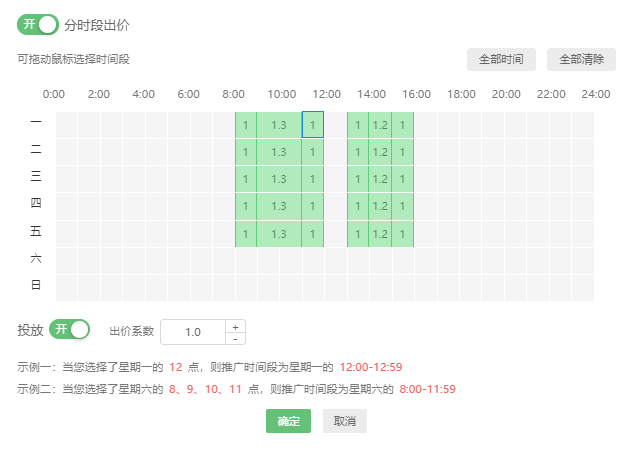Select Wednesday 15:00 cell with value 1

pos(402,179)
